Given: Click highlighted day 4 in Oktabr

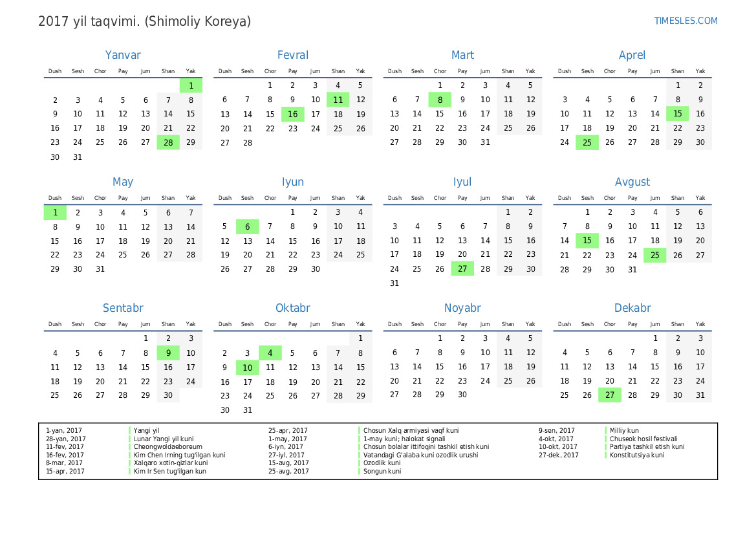Looking at the screenshot, I should coord(270,353).
